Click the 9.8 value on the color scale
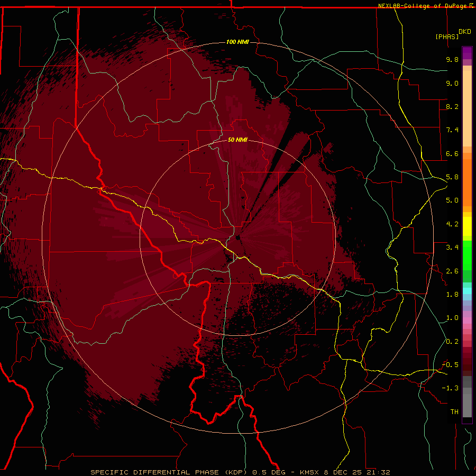 (x=452, y=59)
